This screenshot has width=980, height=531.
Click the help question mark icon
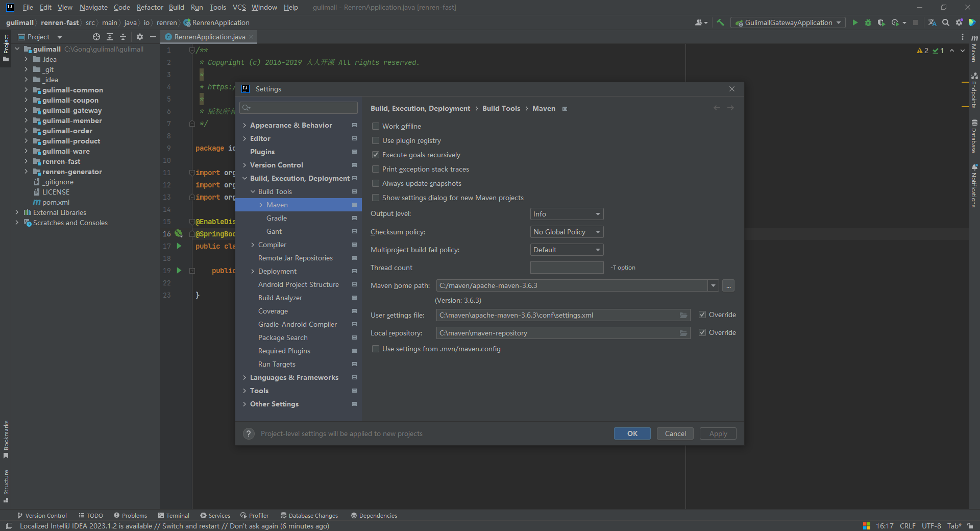249,433
